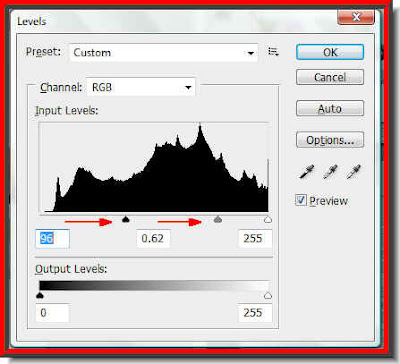Select the black point eyedropper
The height and width of the screenshot is (364, 400).
[307, 171]
